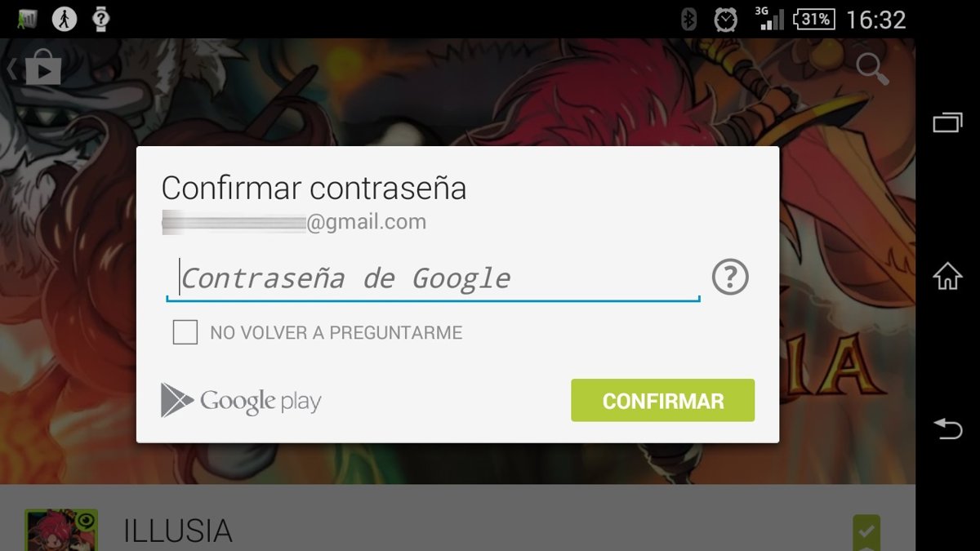The image size is (980, 551).
Task: Click the CONFIRMAR button
Action: tap(662, 401)
